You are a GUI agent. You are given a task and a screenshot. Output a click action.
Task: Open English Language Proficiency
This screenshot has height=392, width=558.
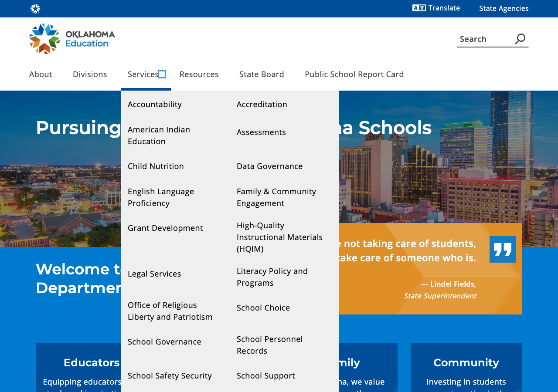pos(161,197)
